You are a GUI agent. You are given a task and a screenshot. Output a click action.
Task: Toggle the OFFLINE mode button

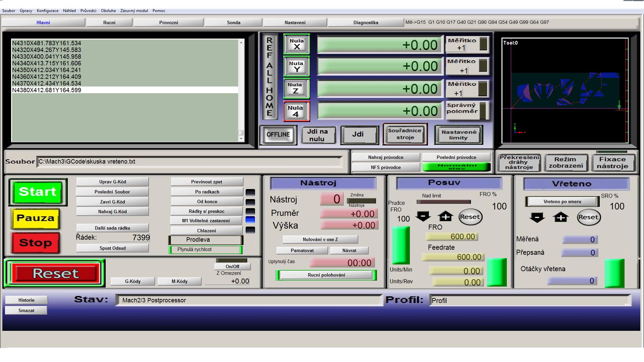point(278,134)
